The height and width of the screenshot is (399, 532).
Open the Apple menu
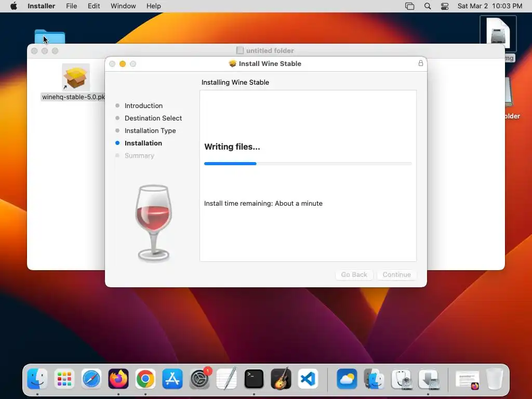14,6
